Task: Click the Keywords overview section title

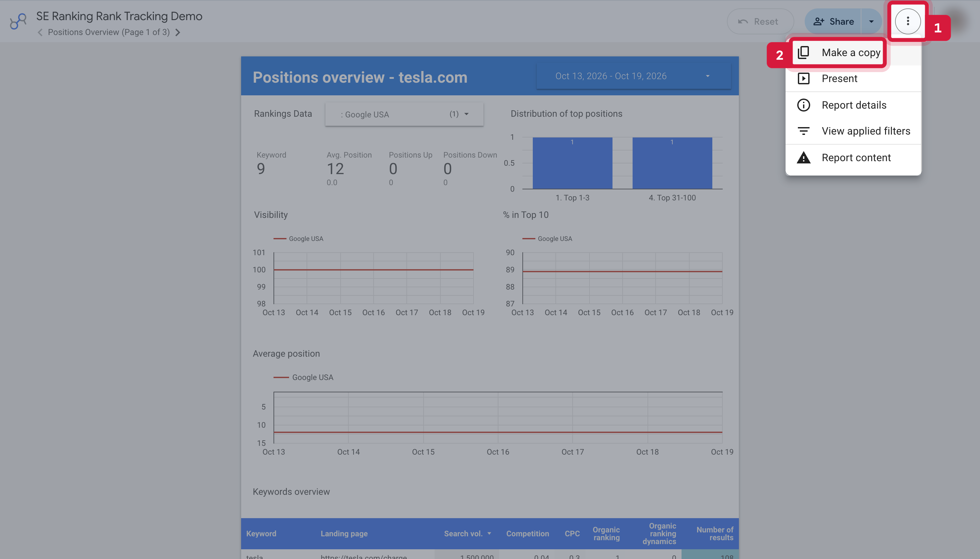Action: click(x=291, y=492)
